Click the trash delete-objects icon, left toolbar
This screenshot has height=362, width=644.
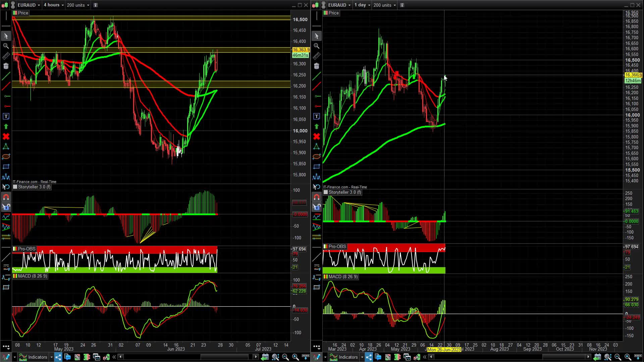point(6,66)
